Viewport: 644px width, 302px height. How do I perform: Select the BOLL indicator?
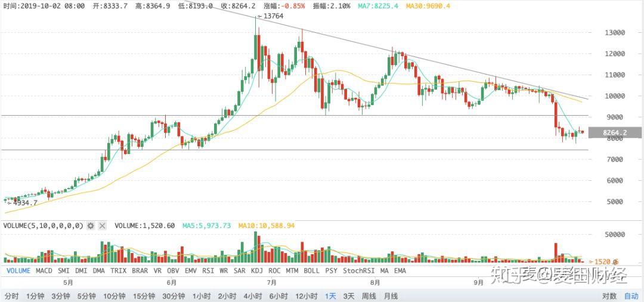click(311, 271)
